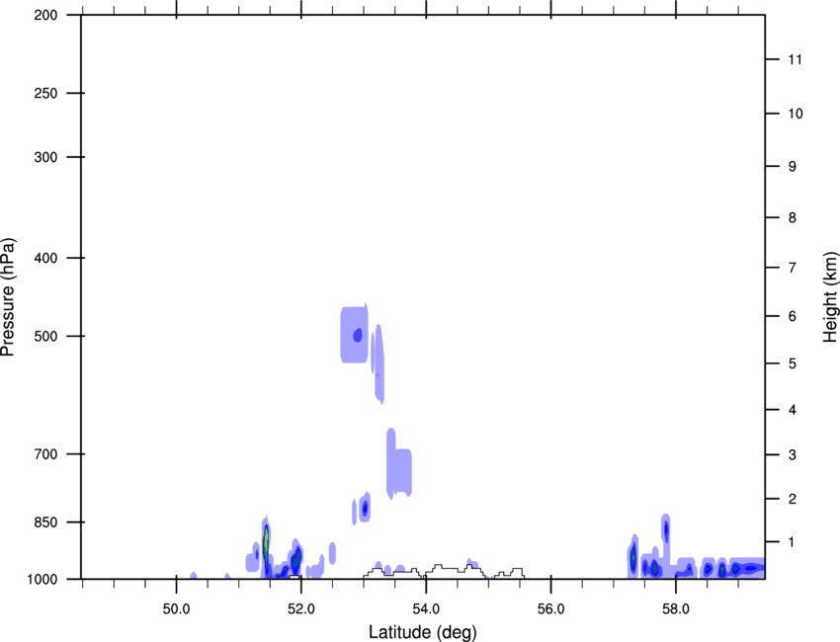Image resolution: width=840 pixels, height=642 pixels.
Task: Click the dark blue spot at 500 hPa
Action: (x=358, y=335)
